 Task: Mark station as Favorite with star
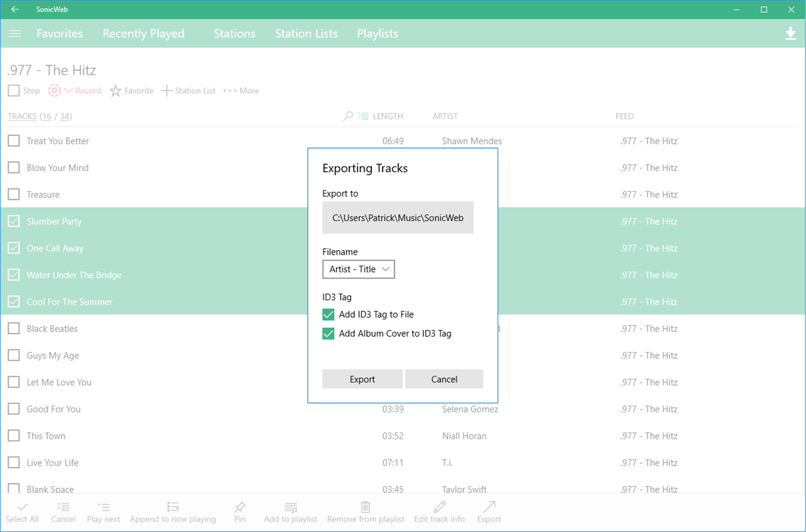click(132, 91)
